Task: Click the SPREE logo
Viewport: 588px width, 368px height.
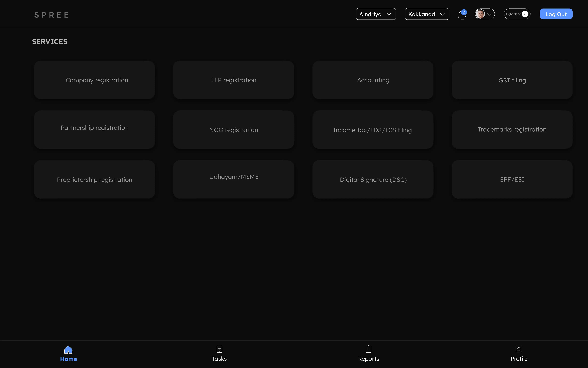Action: (x=51, y=15)
